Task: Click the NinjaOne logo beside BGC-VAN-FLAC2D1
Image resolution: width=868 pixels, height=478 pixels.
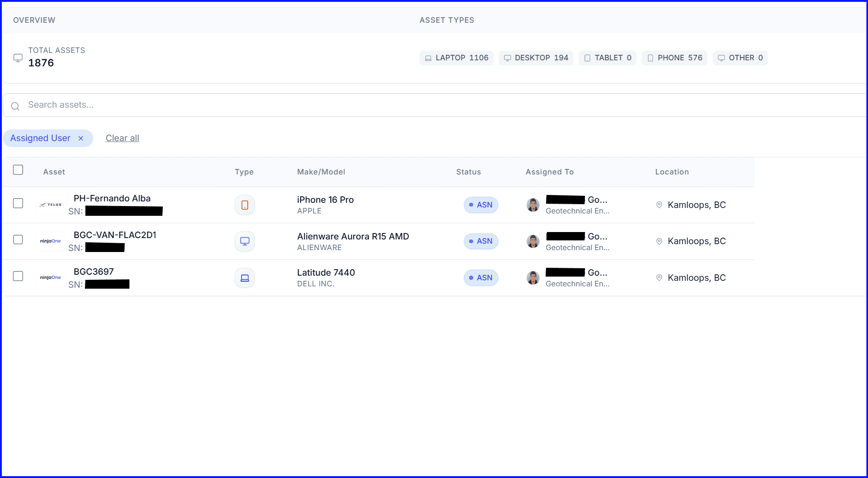Action: [51, 241]
